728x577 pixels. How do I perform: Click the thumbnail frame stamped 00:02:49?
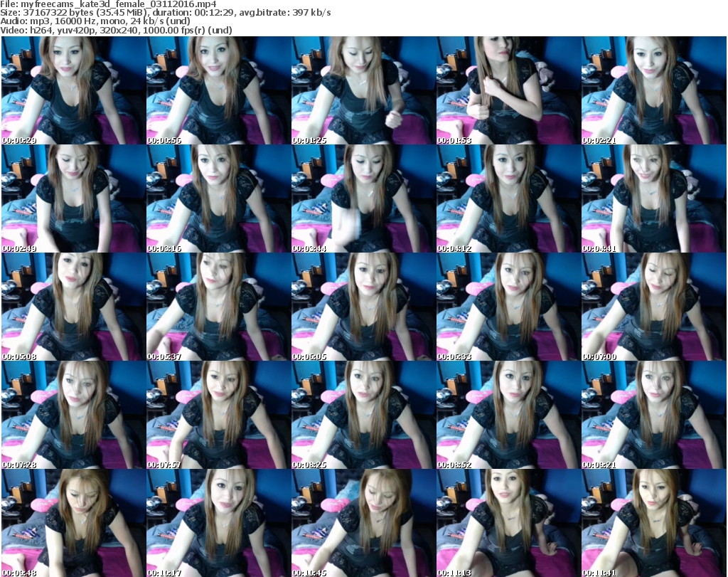click(x=73, y=198)
